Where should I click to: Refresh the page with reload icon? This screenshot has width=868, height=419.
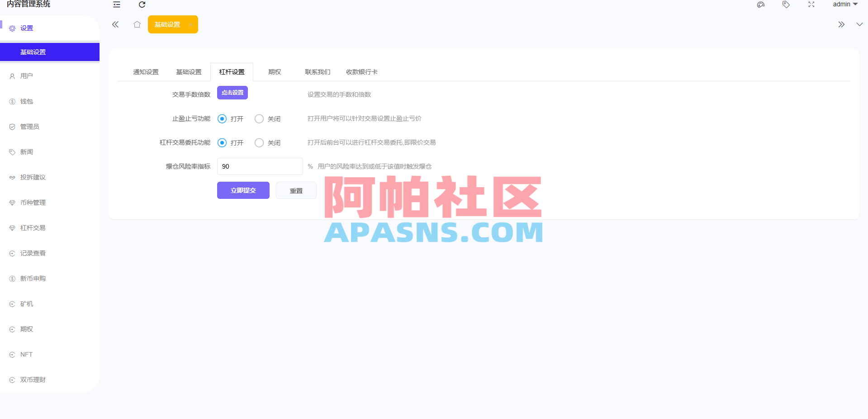142,5
